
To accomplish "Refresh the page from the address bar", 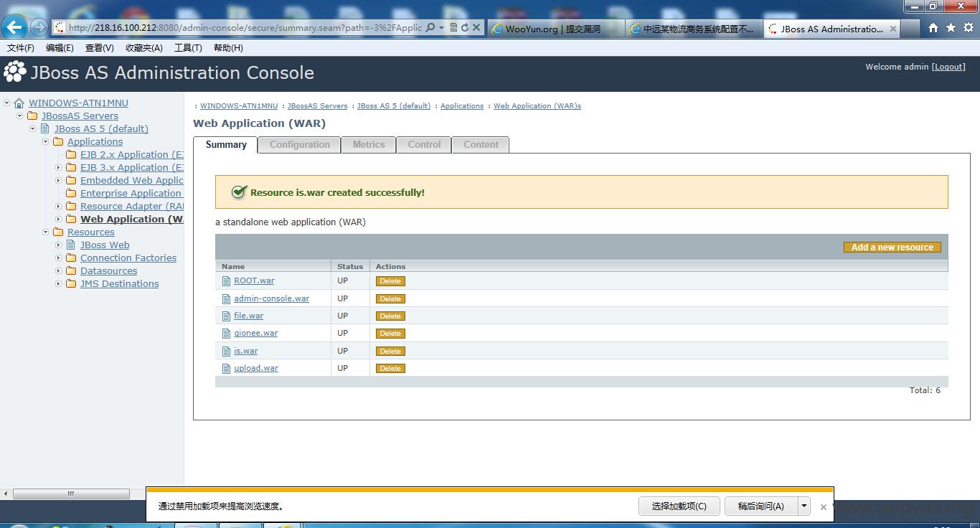I will click(465, 28).
